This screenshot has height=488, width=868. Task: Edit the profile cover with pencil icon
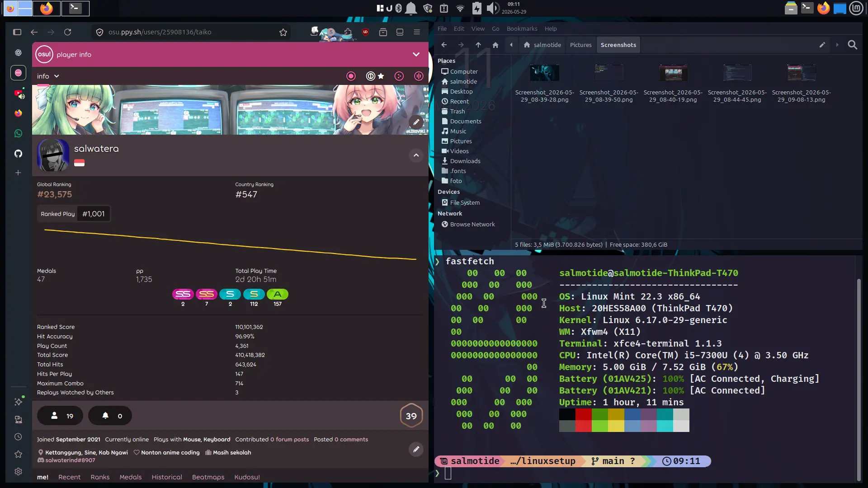[x=416, y=122]
